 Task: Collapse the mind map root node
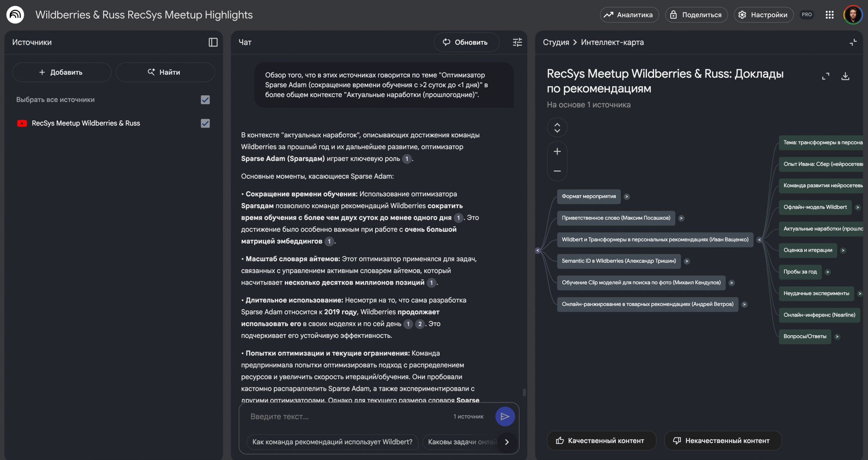(538, 250)
